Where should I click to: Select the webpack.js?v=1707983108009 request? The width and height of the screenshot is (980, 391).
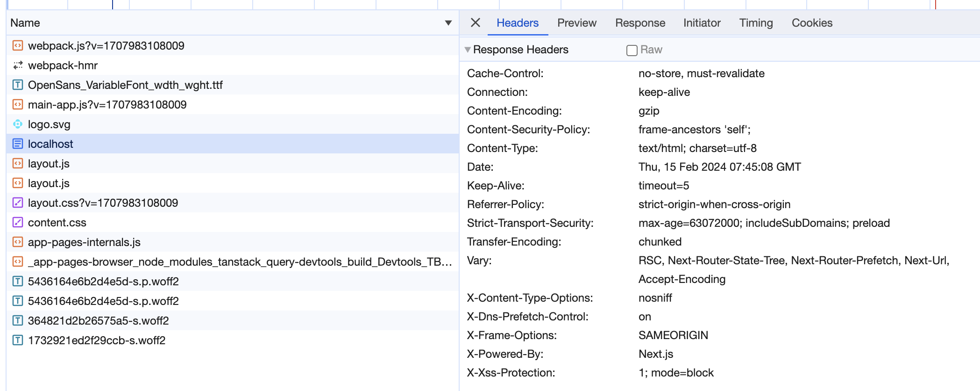point(233,45)
